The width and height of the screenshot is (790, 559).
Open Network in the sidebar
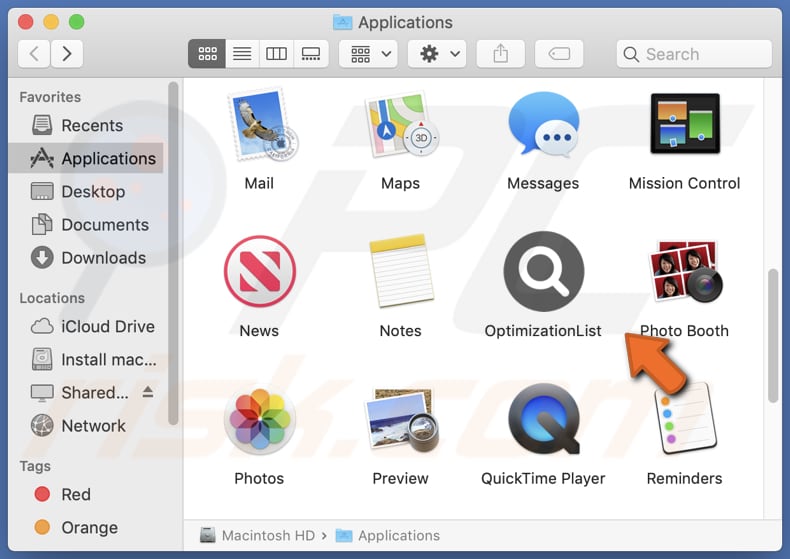86,426
